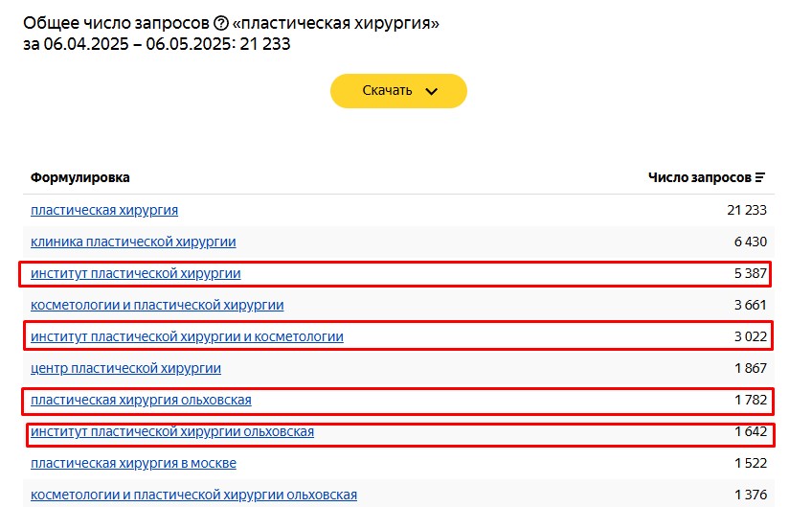Expand the Скачать dropdown chevron
812x507 pixels.
pyautogui.click(x=431, y=91)
